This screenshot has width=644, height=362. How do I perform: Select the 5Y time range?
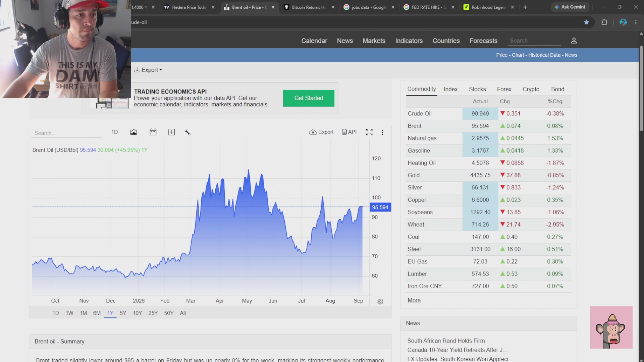(123, 313)
